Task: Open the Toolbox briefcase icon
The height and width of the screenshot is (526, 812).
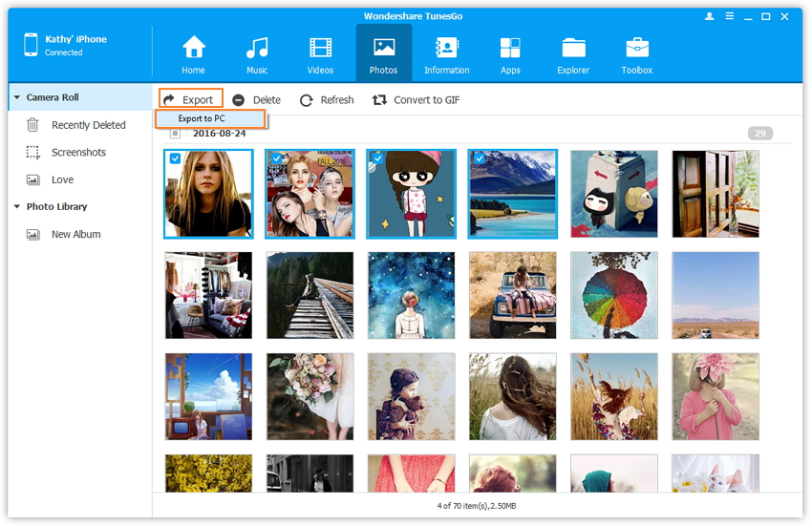Action: [637, 48]
